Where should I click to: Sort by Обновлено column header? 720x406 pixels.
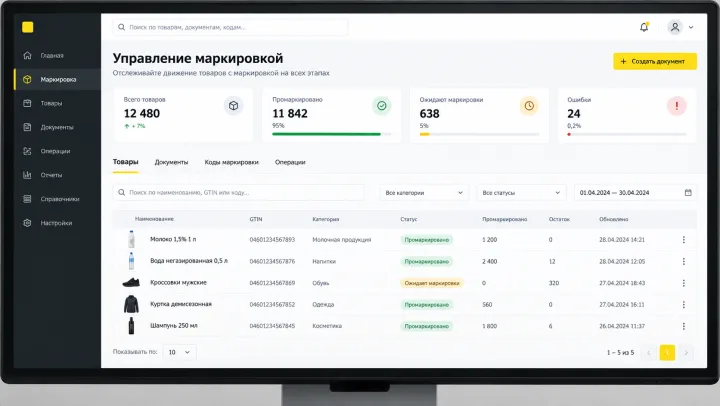coord(613,219)
